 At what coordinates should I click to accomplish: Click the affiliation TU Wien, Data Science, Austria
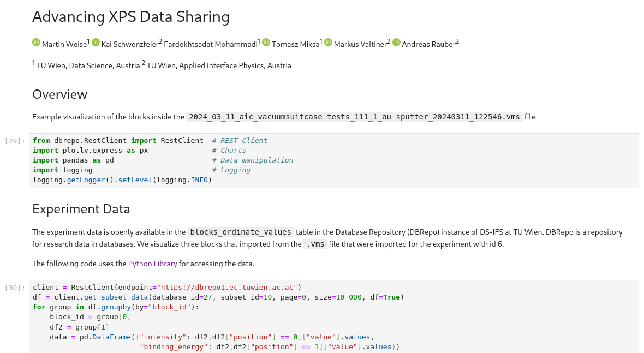tap(88, 65)
